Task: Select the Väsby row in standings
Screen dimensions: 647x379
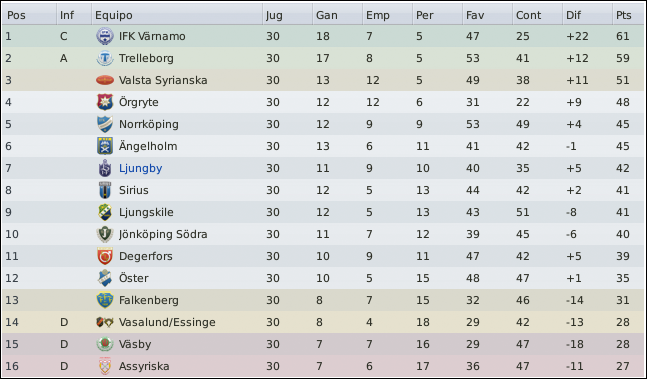Action: tap(323, 344)
